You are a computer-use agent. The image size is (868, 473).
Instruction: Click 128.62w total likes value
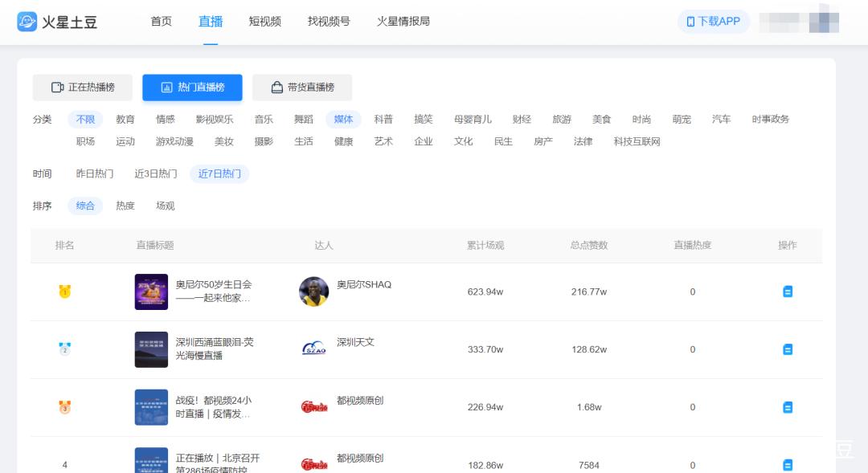pos(589,349)
